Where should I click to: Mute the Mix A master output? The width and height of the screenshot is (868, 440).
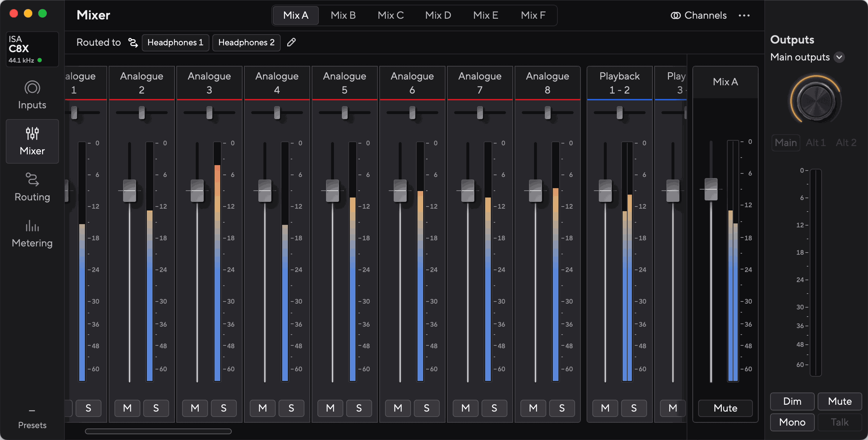click(725, 408)
